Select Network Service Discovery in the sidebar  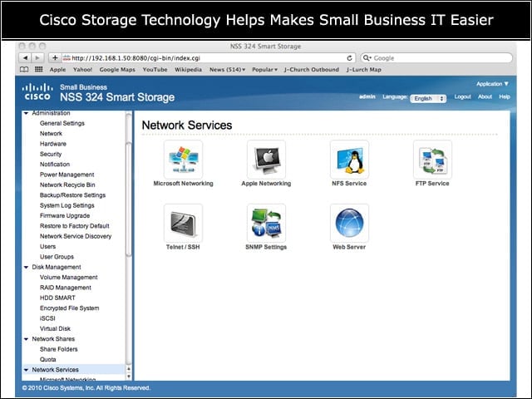pyautogui.click(x=76, y=236)
